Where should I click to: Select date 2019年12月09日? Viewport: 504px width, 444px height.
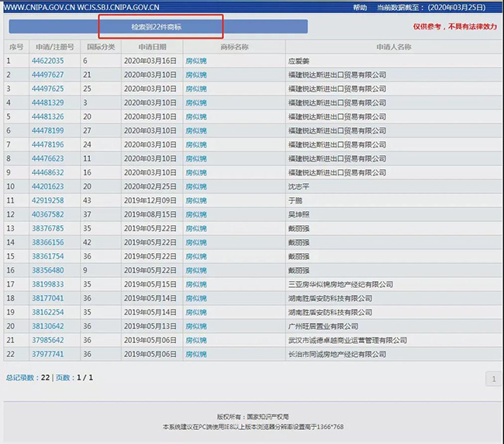click(x=150, y=200)
